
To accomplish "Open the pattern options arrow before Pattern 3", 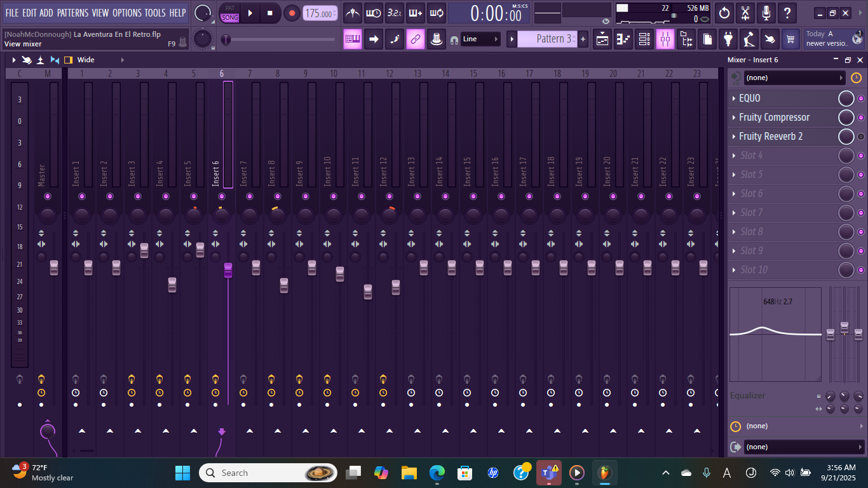I will (512, 39).
